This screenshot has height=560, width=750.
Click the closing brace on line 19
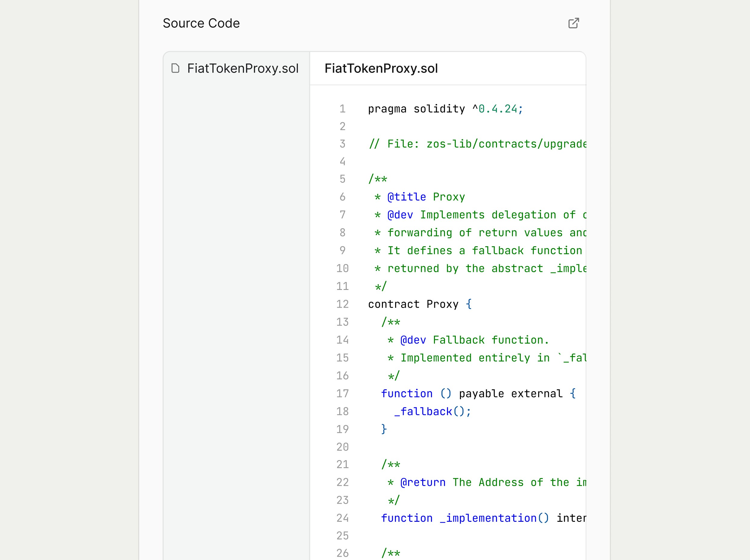click(x=383, y=429)
